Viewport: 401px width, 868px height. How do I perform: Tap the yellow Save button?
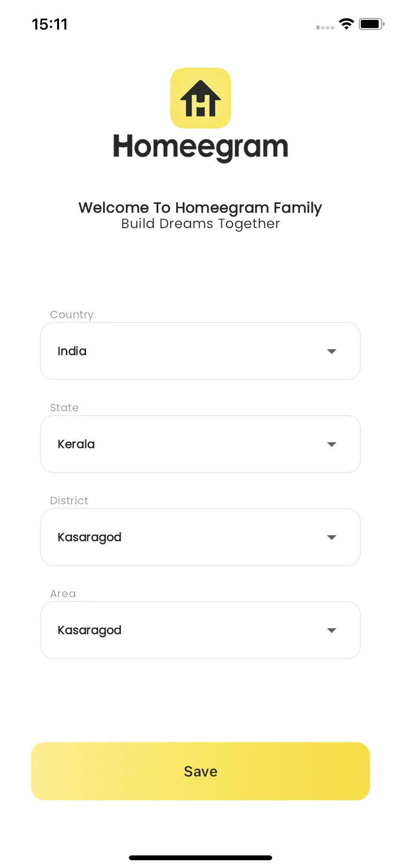[x=200, y=771]
